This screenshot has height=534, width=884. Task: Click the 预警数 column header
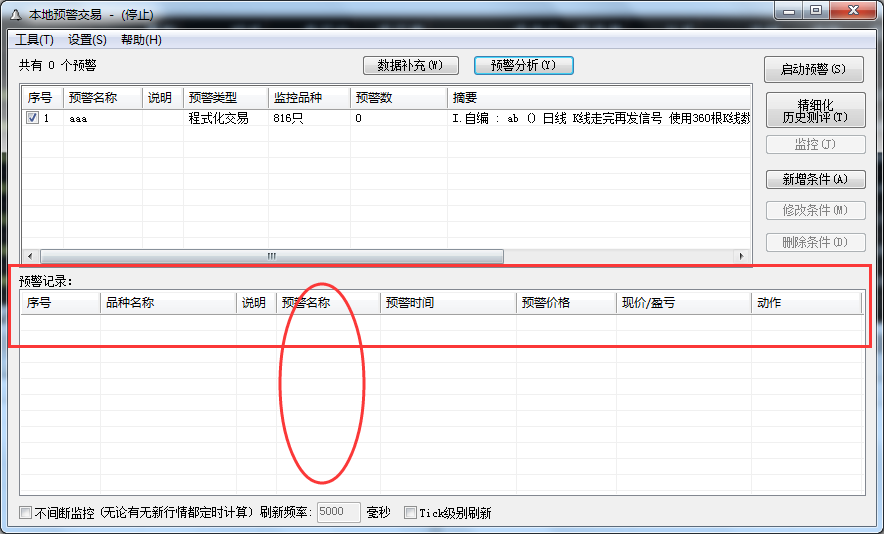tap(399, 98)
